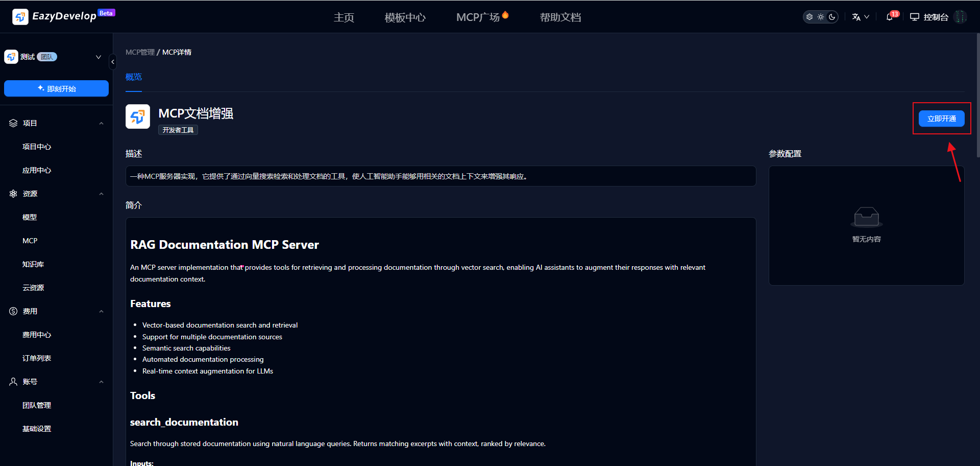This screenshot has width=980, height=466.
Task: Click the 资源 resources icon in sidebar
Action: 13,194
